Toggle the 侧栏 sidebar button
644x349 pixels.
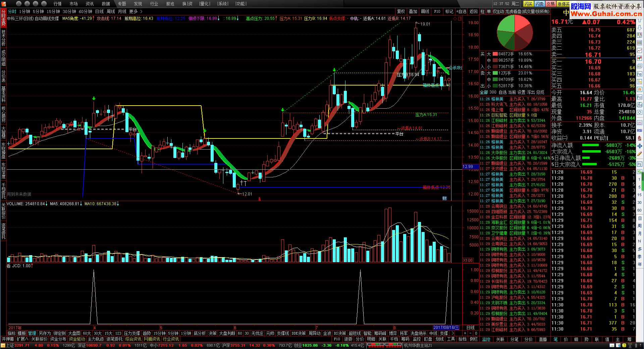point(474,339)
